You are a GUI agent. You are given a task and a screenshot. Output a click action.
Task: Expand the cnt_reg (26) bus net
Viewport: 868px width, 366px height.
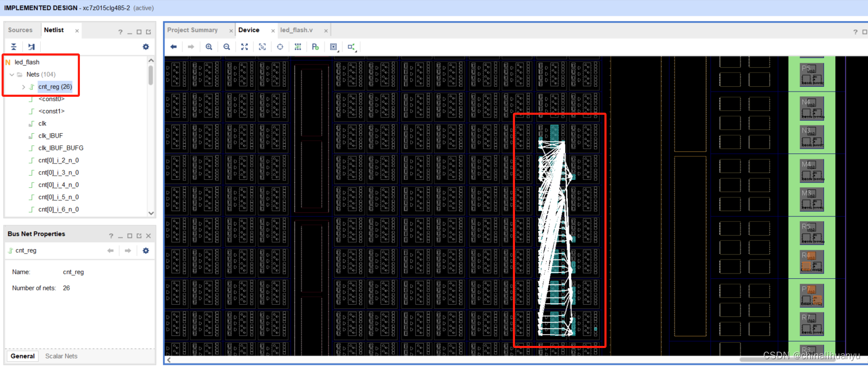tap(23, 87)
